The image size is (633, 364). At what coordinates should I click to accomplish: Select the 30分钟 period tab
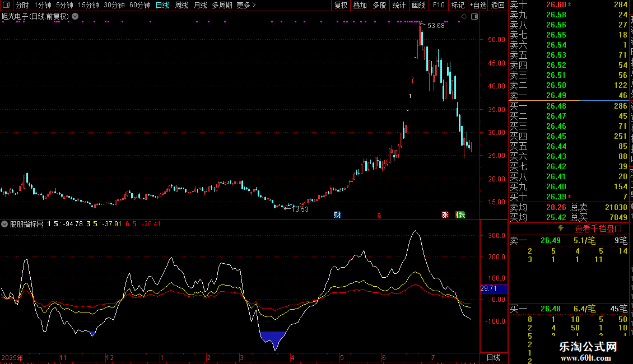click(x=114, y=5)
